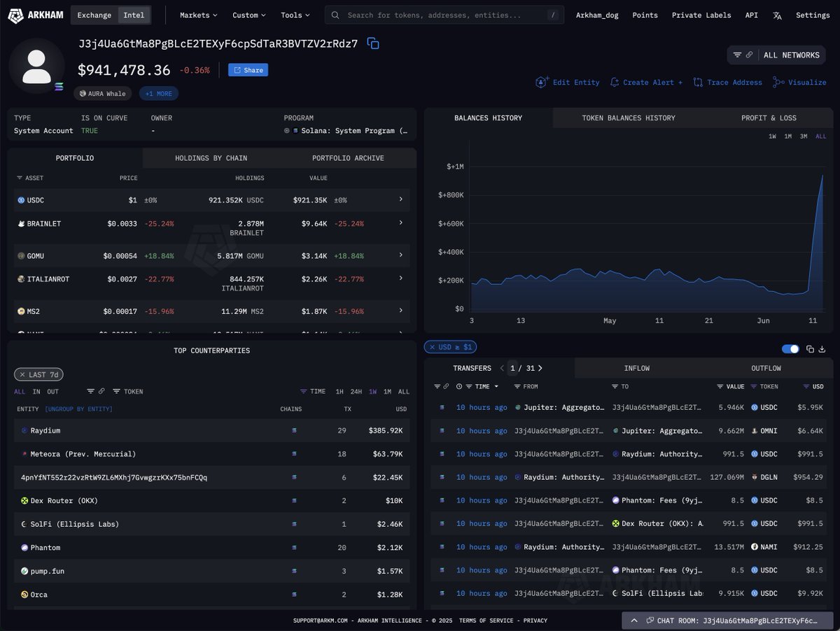This screenshot has width=840, height=631.
Task: Click the Solana chain icon in the Raydium row
Action: pos(295,431)
